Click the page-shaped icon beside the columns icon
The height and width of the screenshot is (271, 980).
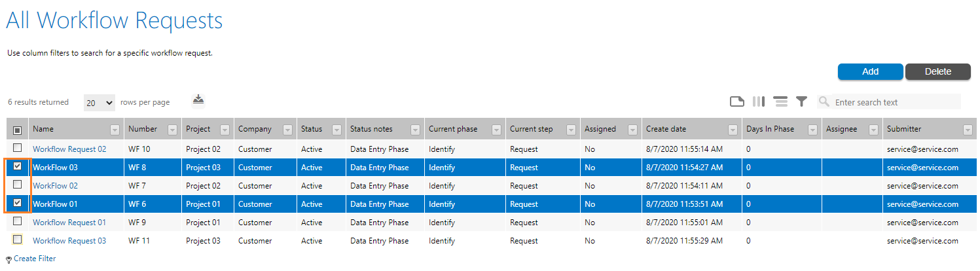point(737,101)
